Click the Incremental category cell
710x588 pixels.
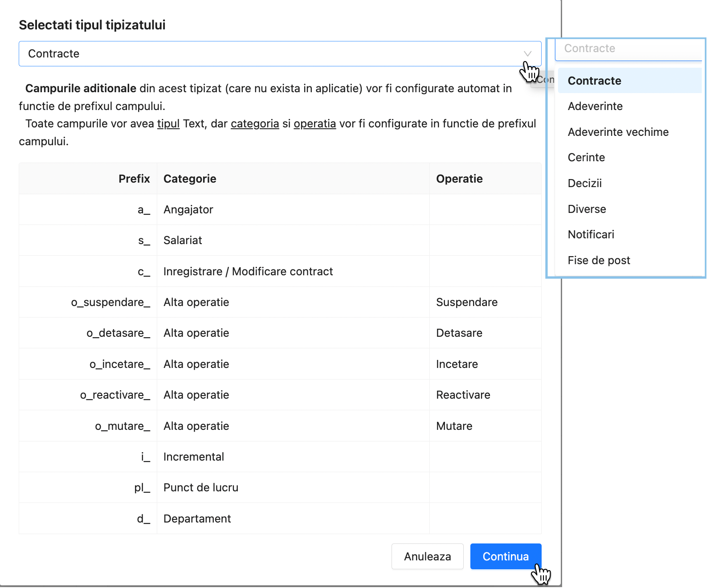(x=294, y=457)
